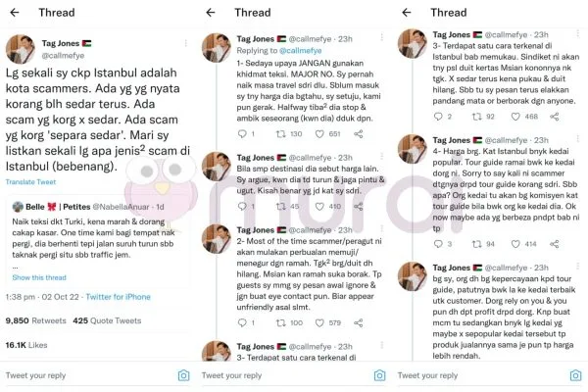The image size is (588, 392).
Task: Go back using the middle panel's arrow
Action: (211, 13)
